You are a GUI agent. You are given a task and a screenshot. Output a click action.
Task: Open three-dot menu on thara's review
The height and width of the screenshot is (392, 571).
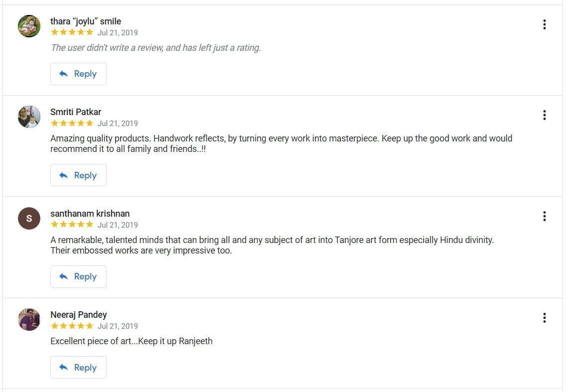[544, 24]
